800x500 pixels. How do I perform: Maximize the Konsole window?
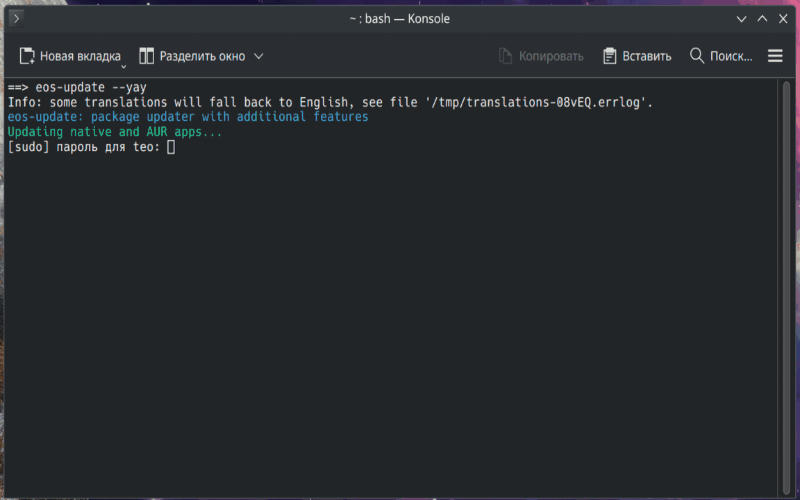[762, 18]
